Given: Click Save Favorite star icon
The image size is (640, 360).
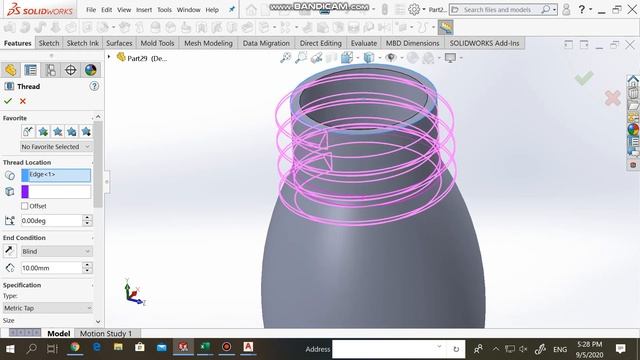Looking at the screenshot, I should [x=72, y=131].
